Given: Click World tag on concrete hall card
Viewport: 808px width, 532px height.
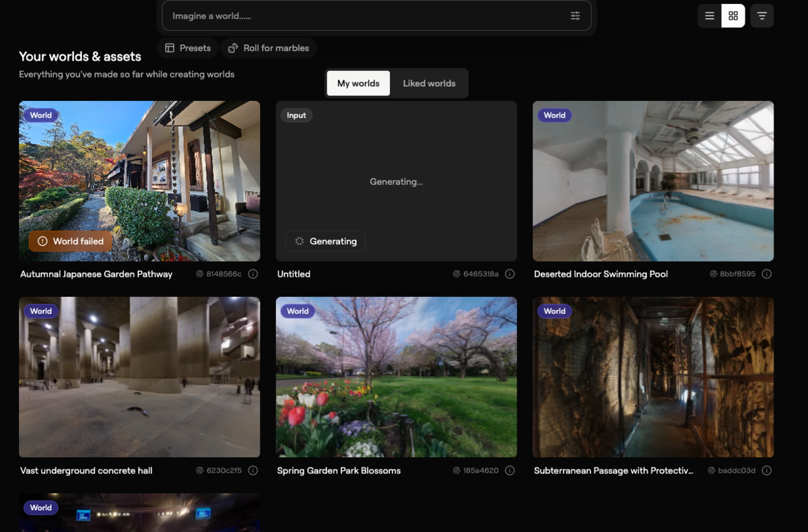Looking at the screenshot, I should 40,311.
